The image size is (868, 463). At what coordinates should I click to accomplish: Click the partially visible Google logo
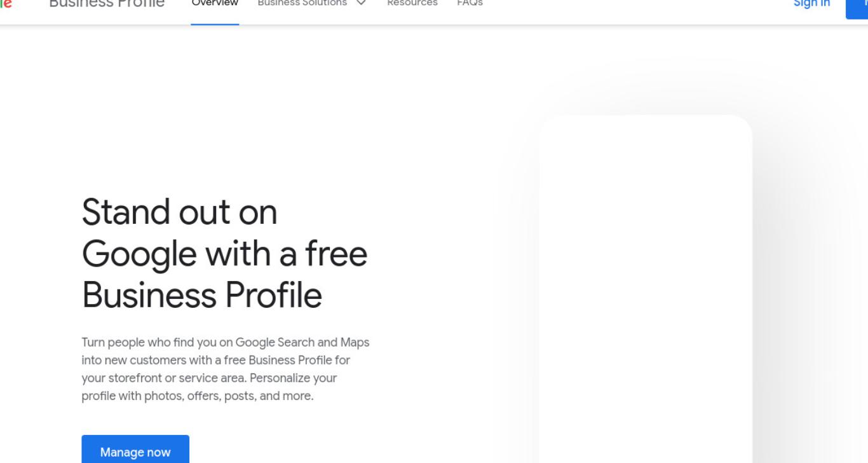click(5, 3)
